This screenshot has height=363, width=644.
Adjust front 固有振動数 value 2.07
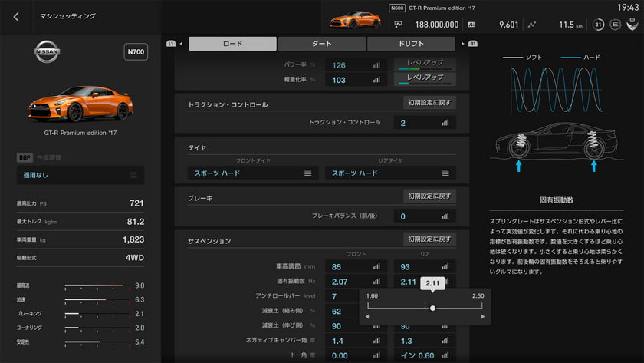pos(356,282)
